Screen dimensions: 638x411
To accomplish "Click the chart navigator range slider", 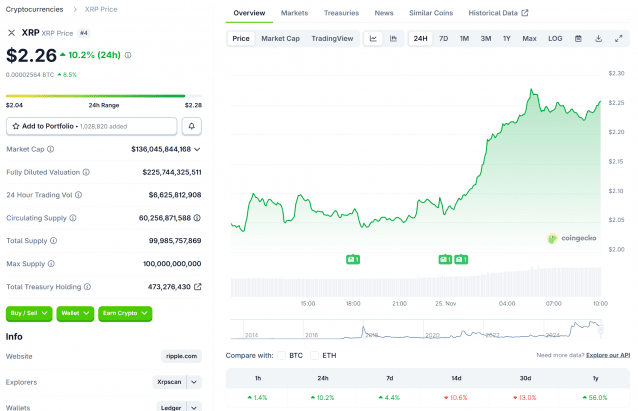I will click(x=415, y=329).
